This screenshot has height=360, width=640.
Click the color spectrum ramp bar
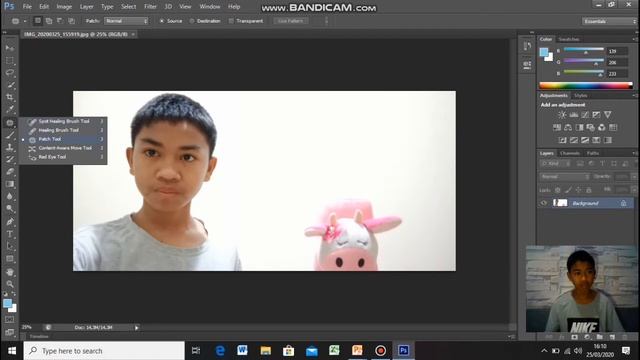click(586, 85)
